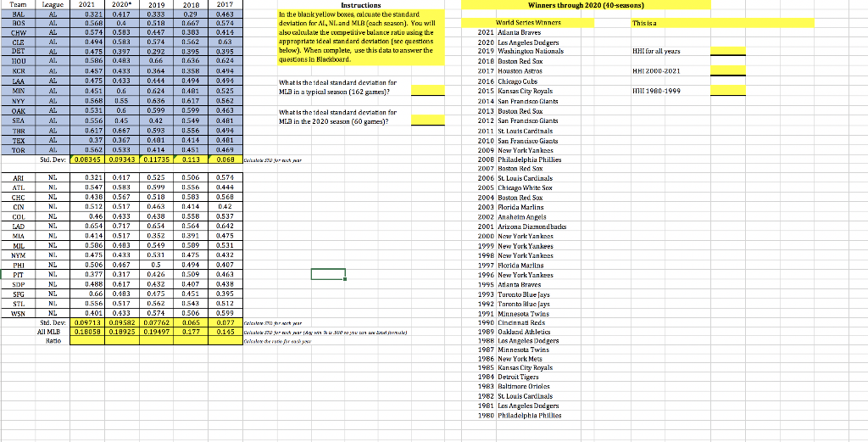
Task: Click the 2017 season header cell
Action: pos(224,4)
